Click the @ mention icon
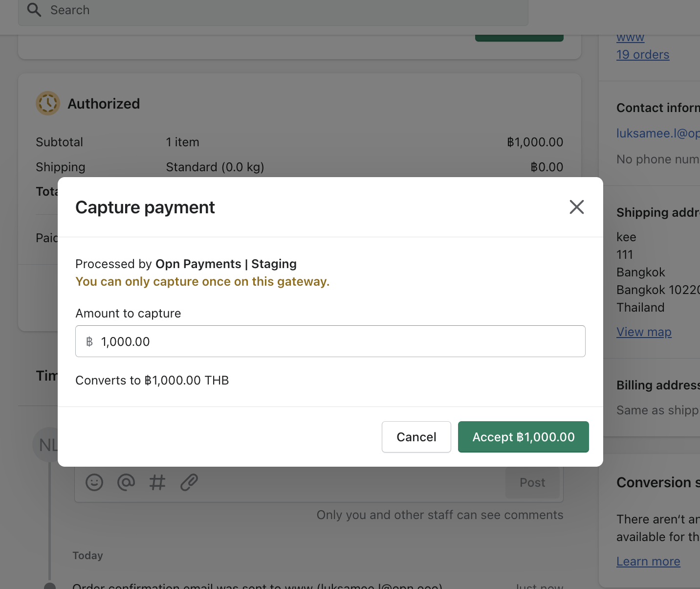The width and height of the screenshot is (700, 589). (126, 482)
